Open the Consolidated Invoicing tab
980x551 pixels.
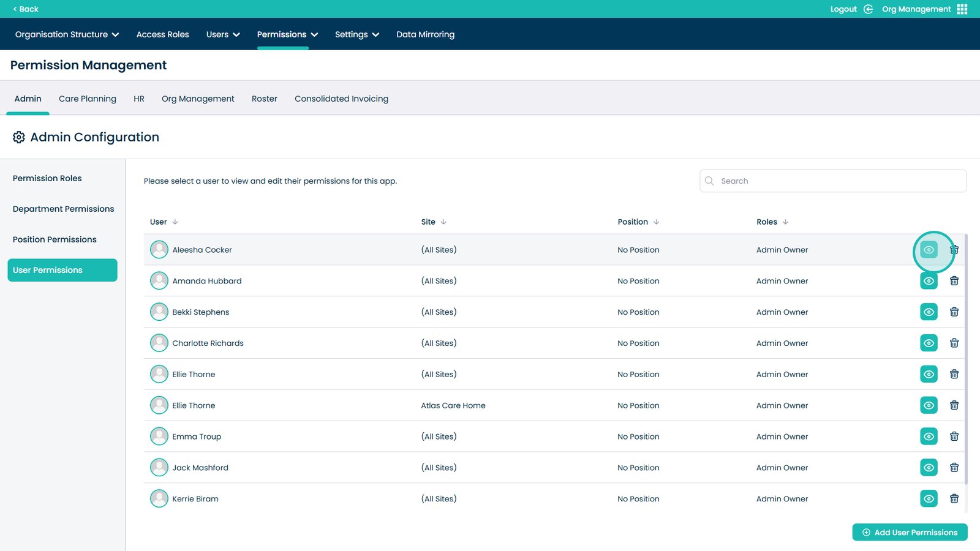(x=341, y=99)
